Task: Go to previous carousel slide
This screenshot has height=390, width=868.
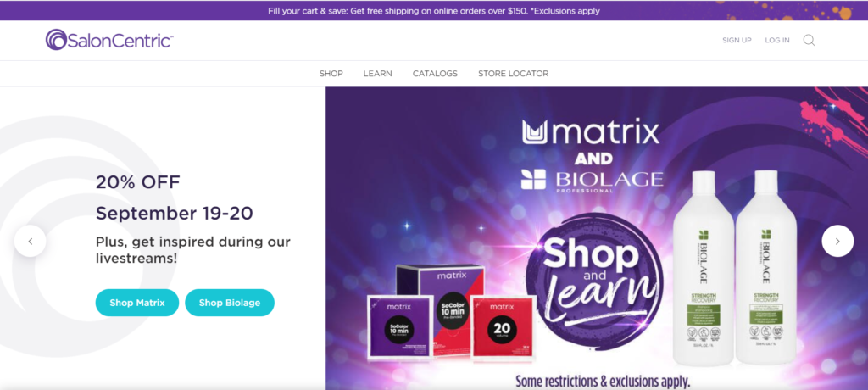Action: tap(30, 241)
